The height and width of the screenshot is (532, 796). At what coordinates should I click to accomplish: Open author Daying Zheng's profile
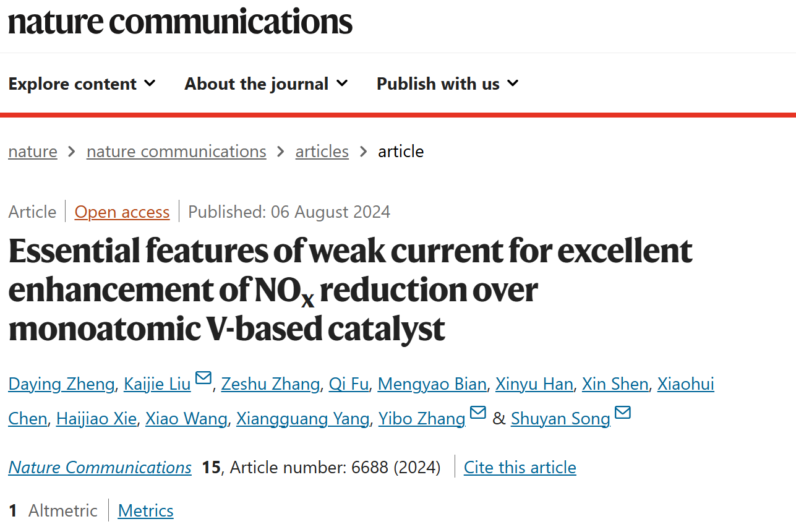pos(61,384)
